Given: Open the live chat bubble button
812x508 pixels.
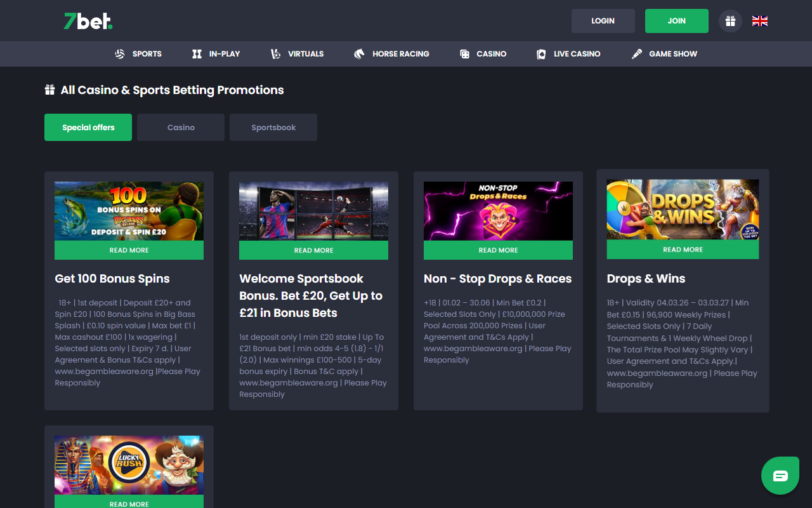Looking at the screenshot, I should pos(780,476).
